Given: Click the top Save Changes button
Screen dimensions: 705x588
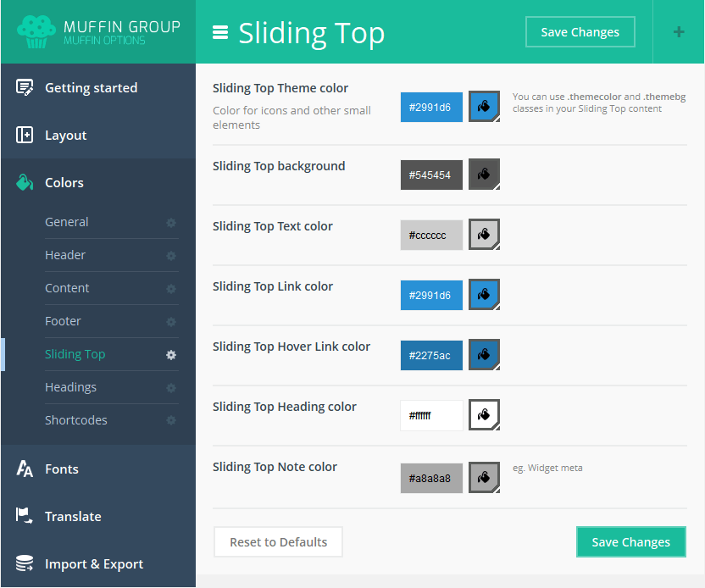Looking at the screenshot, I should pyautogui.click(x=580, y=32).
